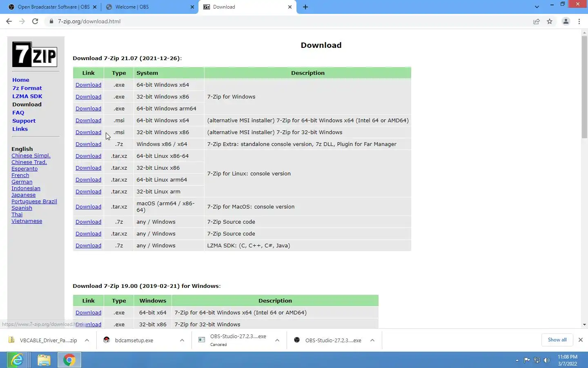This screenshot has width=588, height=368.
Task: Open Home in the sidebar
Action: [21, 80]
